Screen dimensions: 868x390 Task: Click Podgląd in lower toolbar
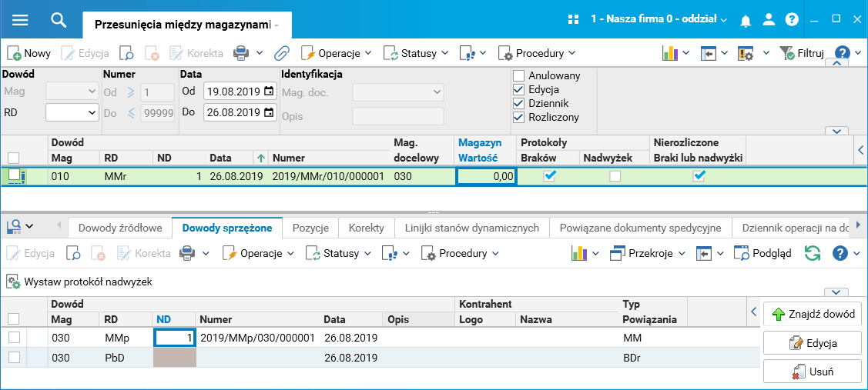click(x=762, y=253)
